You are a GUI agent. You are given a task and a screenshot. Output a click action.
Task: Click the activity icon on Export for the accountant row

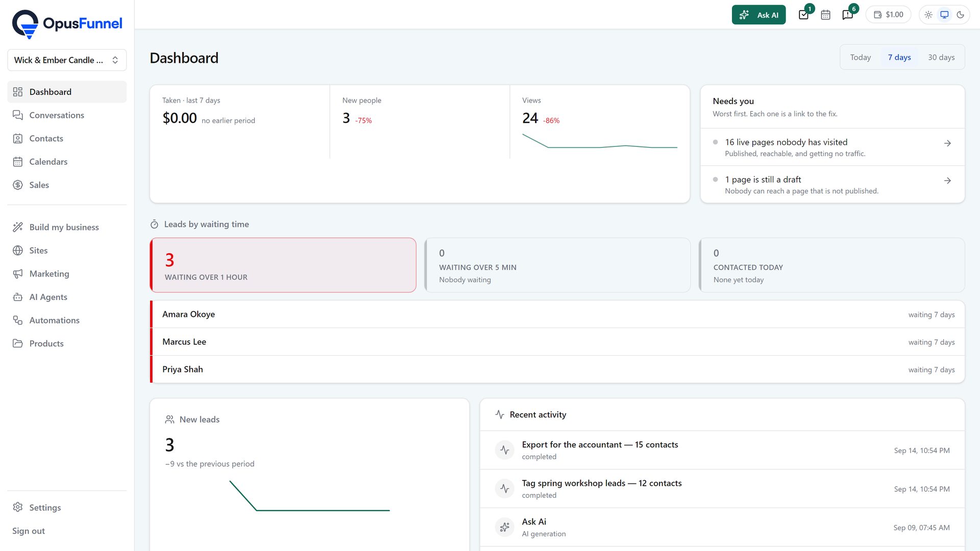(x=505, y=450)
